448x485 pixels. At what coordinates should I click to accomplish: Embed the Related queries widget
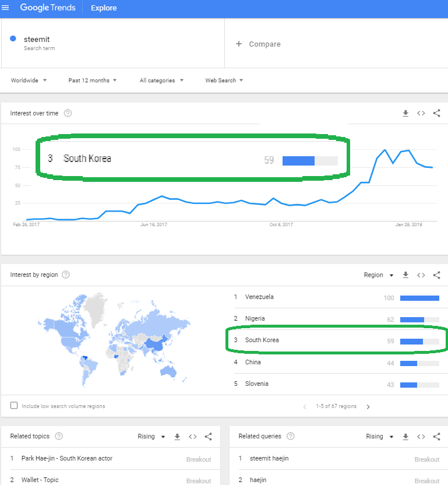pos(421,437)
